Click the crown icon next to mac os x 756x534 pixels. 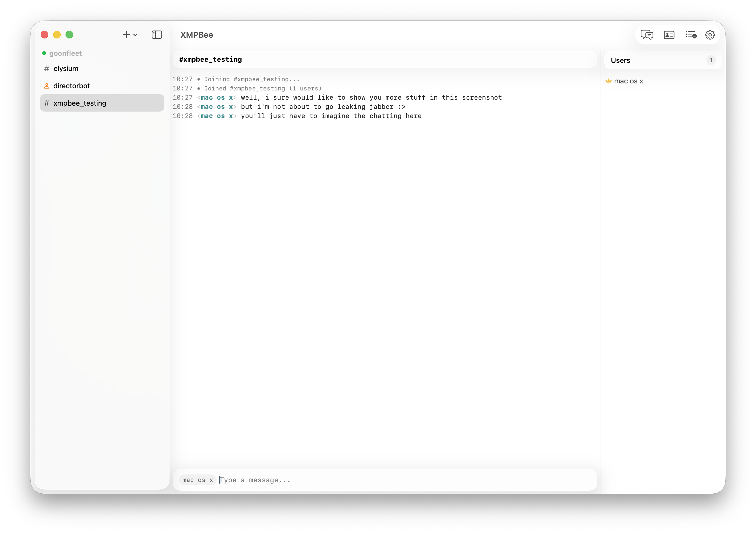pyautogui.click(x=608, y=81)
